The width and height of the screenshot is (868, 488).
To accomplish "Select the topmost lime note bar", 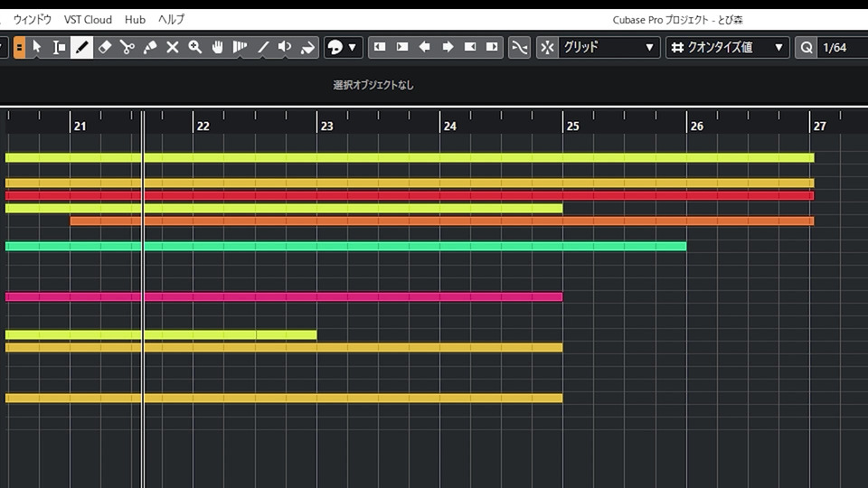I will [x=410, y=157].
